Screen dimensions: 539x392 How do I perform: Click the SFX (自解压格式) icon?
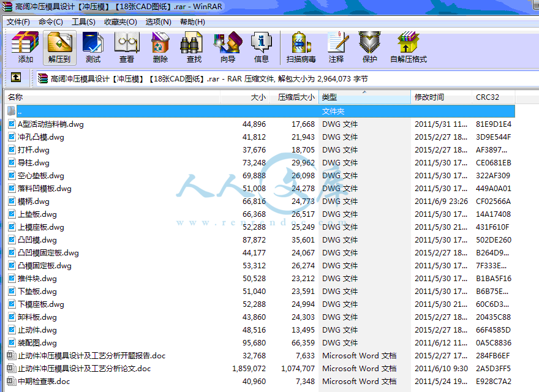click(x=409, y=47)
